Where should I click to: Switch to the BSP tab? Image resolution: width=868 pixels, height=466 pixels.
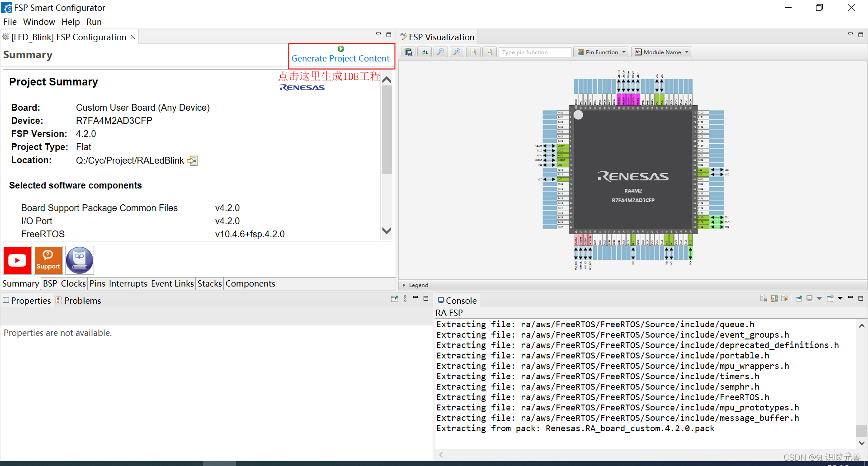click(x=50, y=284)
